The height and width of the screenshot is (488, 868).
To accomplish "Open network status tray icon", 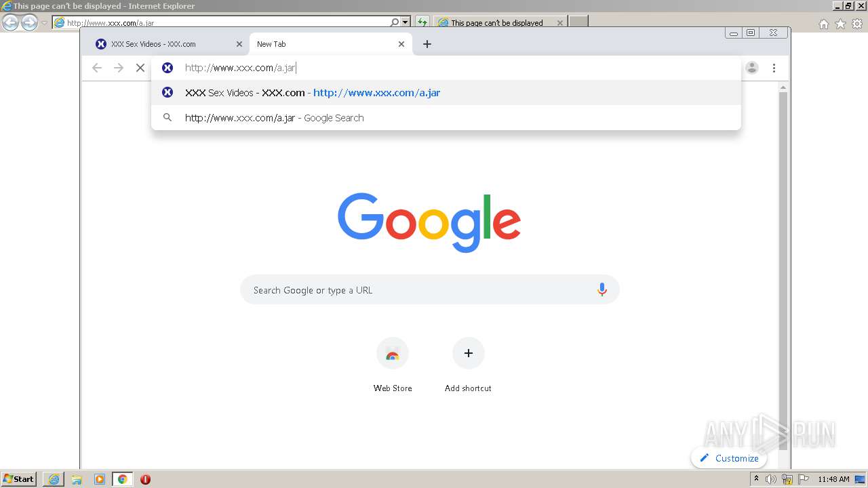I will point(787,479).
